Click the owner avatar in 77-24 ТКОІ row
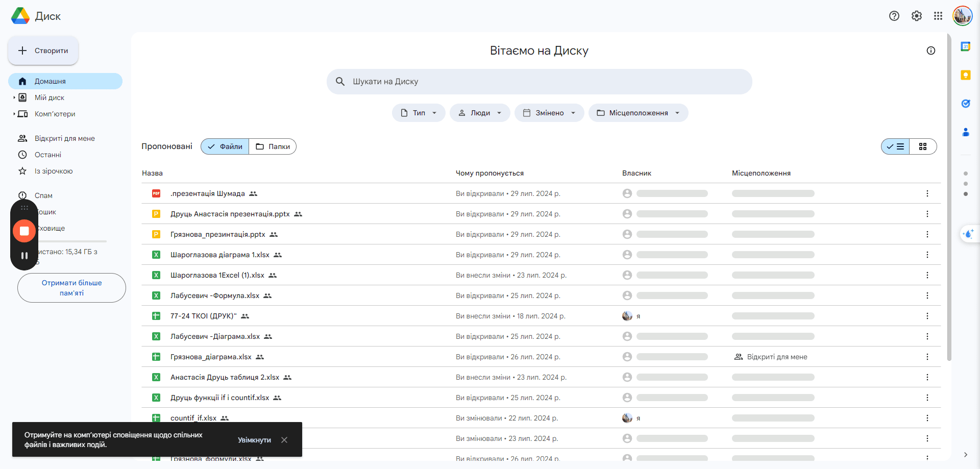The image size is (980, 469). tap(627, 316)
